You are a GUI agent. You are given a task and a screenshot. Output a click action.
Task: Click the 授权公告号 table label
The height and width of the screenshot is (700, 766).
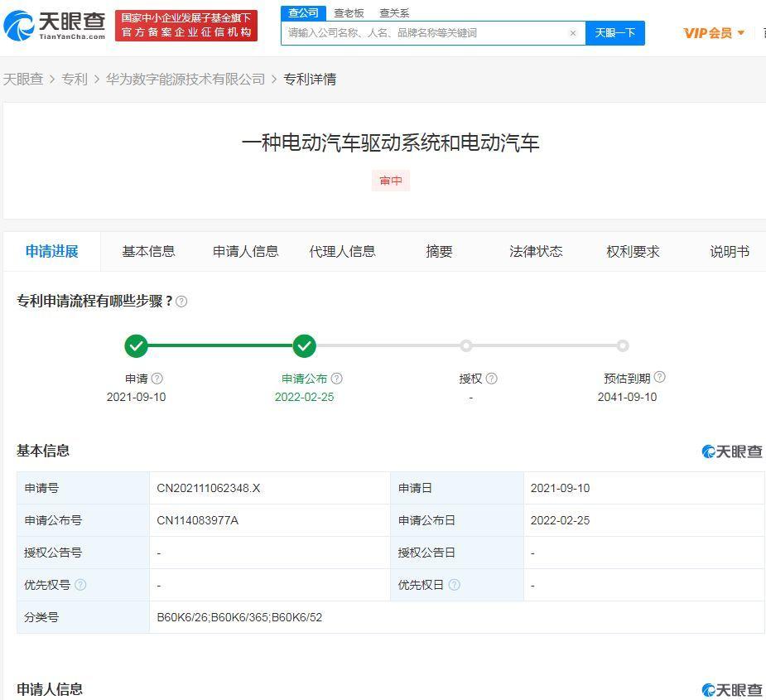[53, 553]
